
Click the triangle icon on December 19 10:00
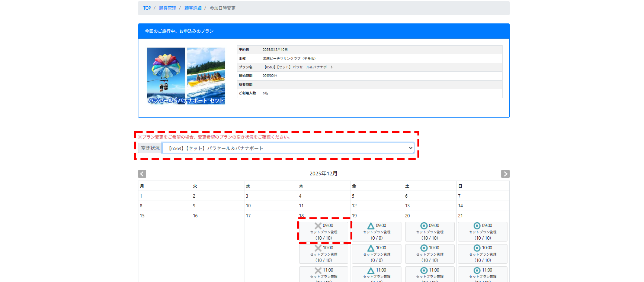click(371, 248)
